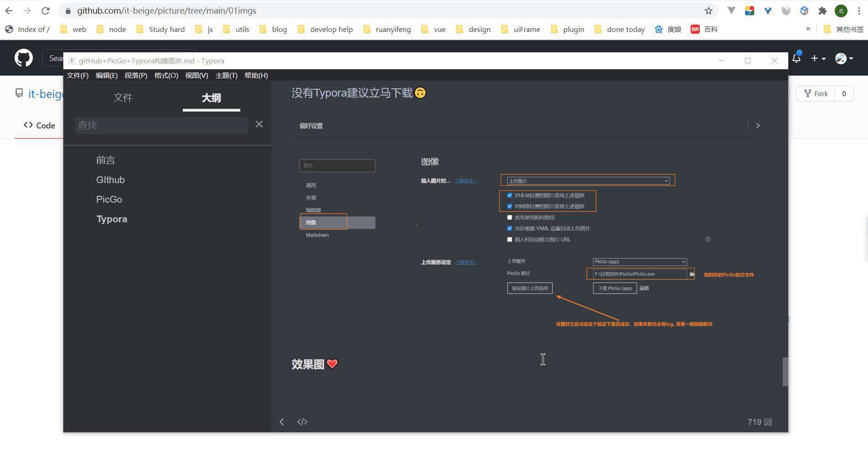This screenshot has width=868, height=455.
Task: Open the GitHub Code tab
Action: point(39,125)
